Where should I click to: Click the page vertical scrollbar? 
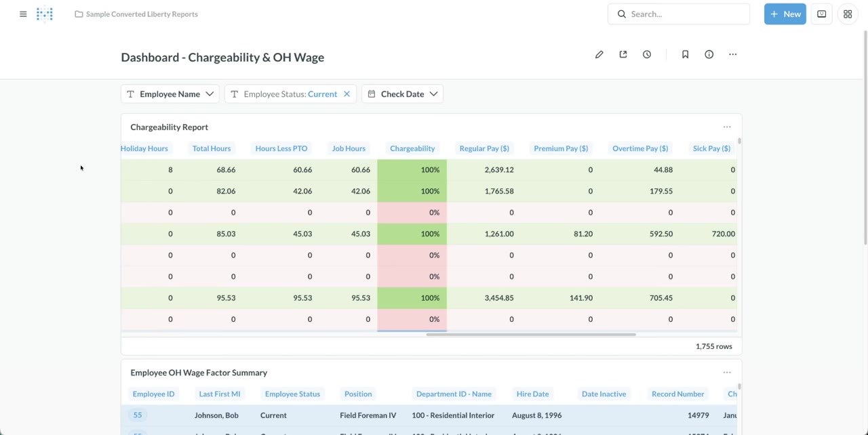(x=865, y=138)
